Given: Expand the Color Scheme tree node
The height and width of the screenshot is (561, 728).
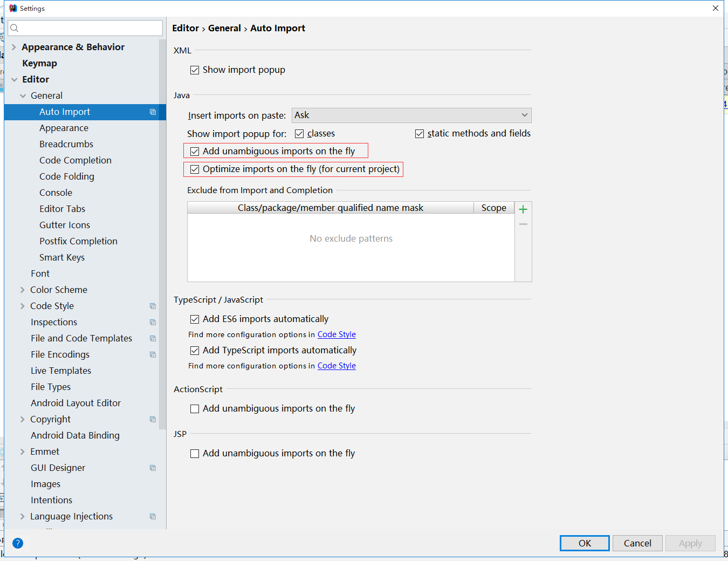Looking at the screenshot, I should (22, 290).
